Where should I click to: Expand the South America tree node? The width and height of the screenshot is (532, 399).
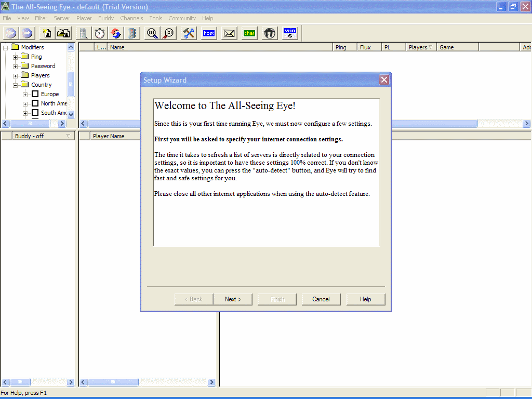click(x=25, y=113)
